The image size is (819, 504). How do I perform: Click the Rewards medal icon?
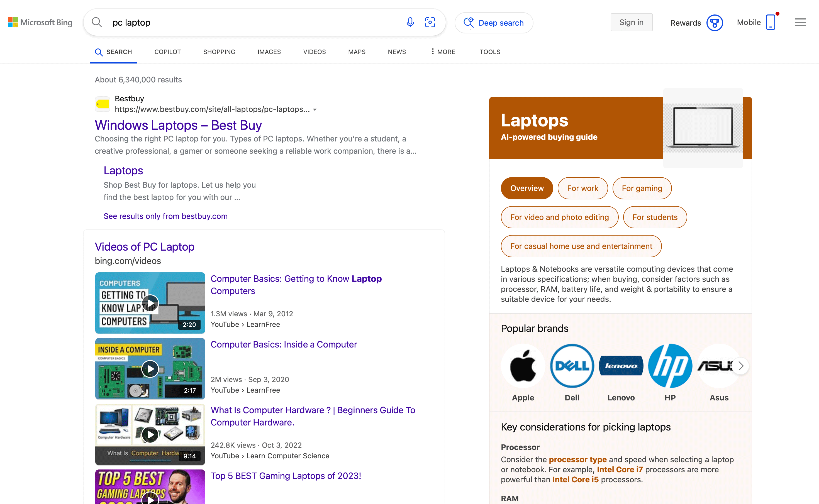[x=715, y=22]
